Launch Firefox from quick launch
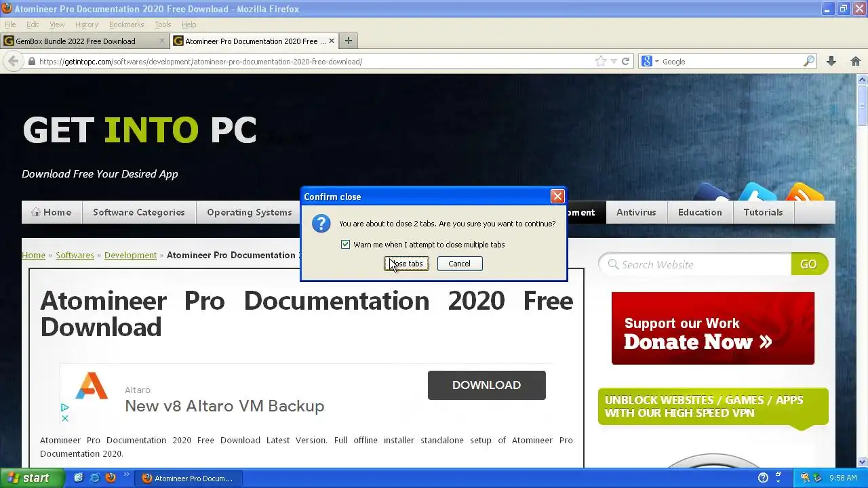The width and height of the screenshot is (868, 488). click(x=110, y=478)
